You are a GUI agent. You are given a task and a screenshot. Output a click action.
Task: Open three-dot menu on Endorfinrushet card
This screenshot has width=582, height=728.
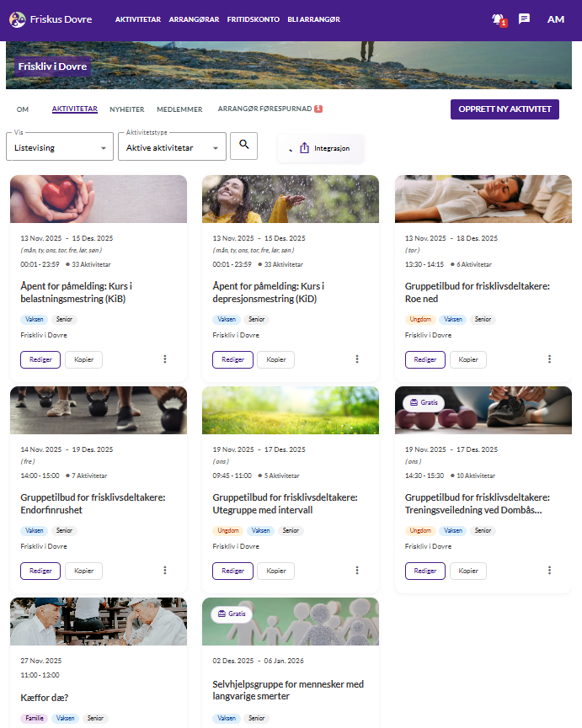(165, 571)
